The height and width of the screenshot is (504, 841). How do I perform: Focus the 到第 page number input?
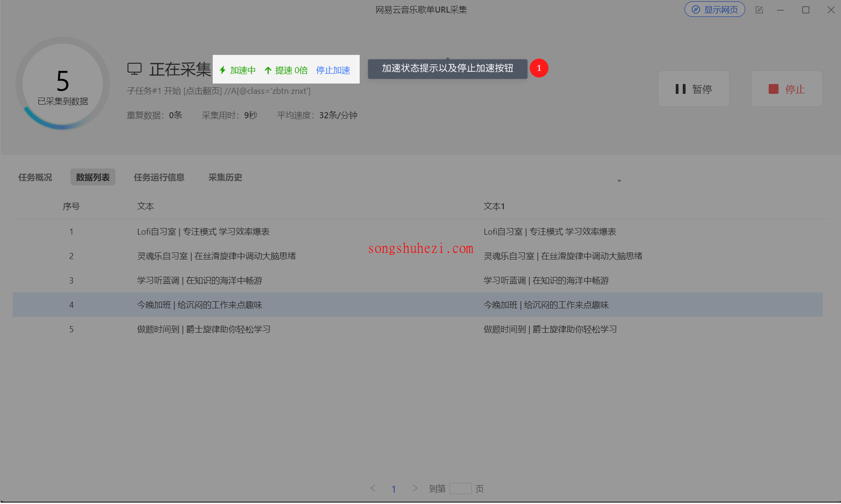460,489
